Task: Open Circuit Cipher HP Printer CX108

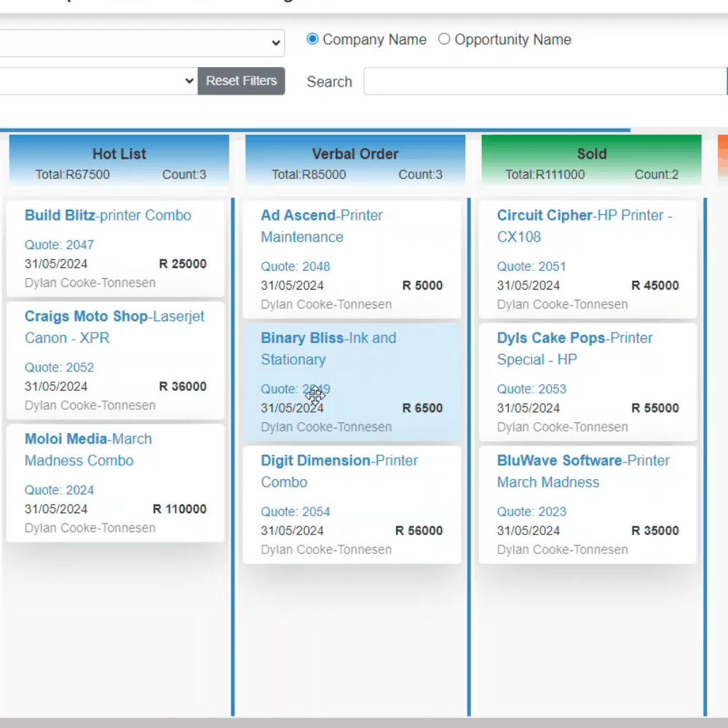Action: point(585,226)
